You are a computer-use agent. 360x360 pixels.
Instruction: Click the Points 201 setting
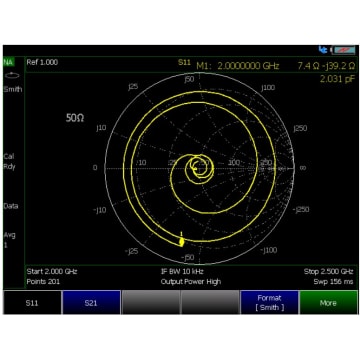43,282
